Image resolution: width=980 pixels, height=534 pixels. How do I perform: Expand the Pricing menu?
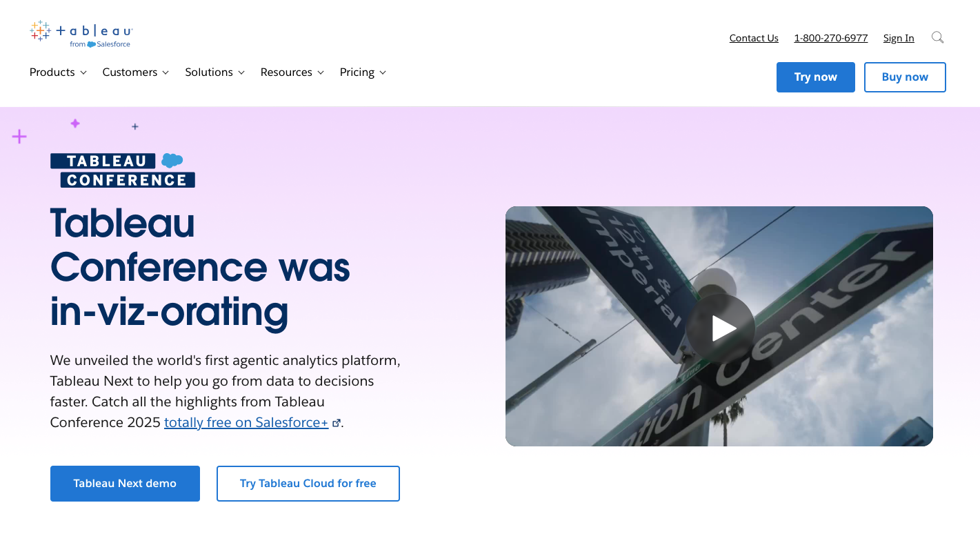pyautogui.click(x=363, y=72)
